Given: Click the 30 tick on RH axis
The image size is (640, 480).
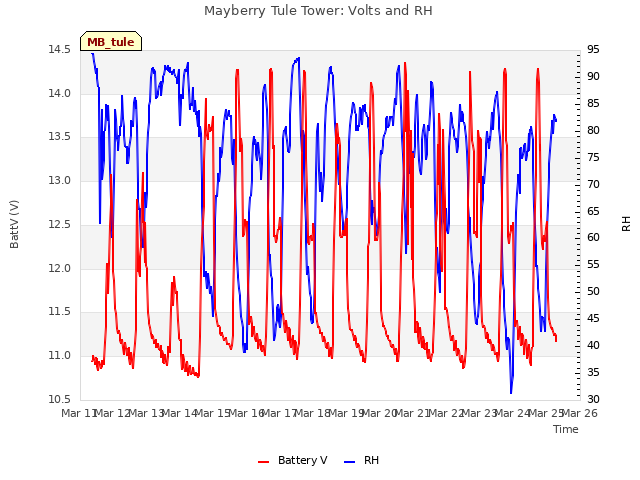Looking at the screenshot, I should (593, 399).
